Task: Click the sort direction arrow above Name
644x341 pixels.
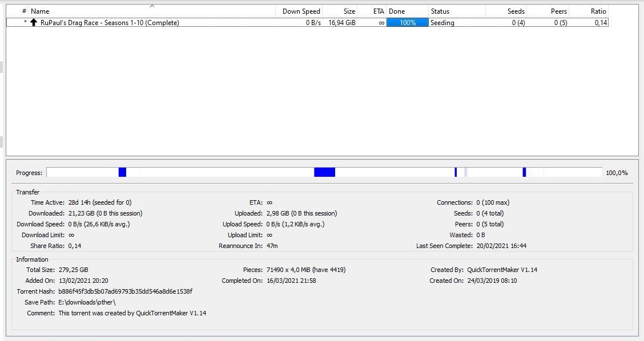Action: click(x=152, y=6)
